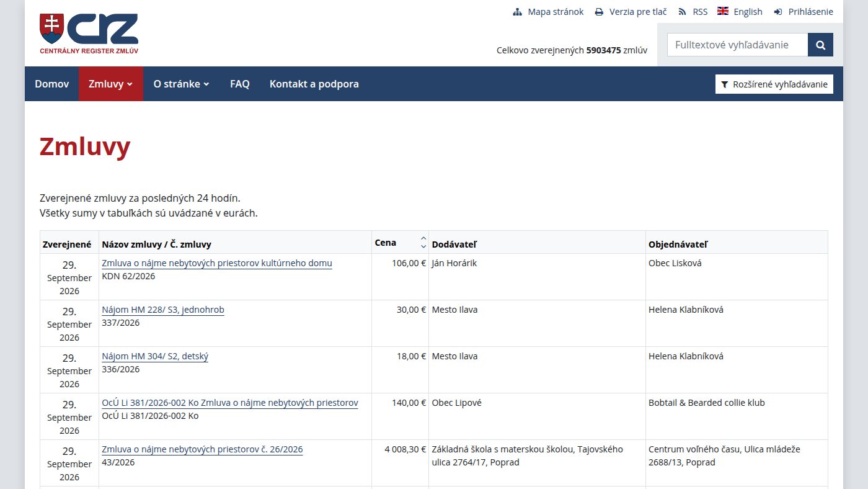
Task: Click the RSS feed icon
Action: (683, 12)
